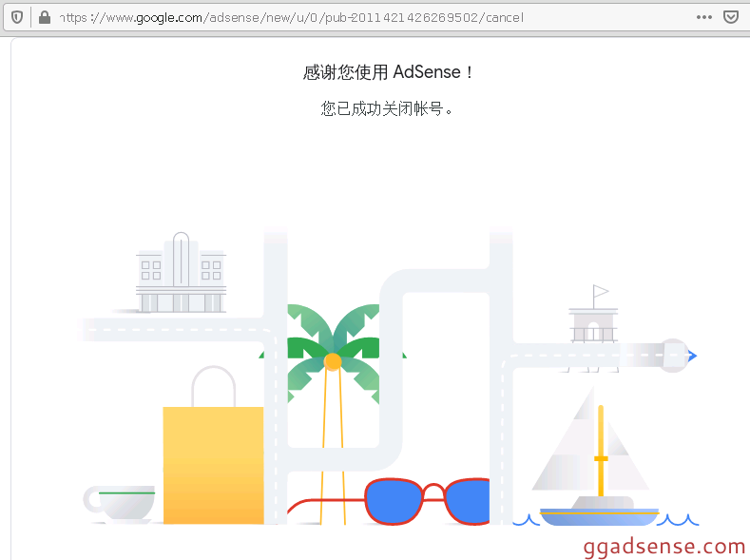
Task: Click the "您已成功关闭帐号。" message text
Action: 387,108
